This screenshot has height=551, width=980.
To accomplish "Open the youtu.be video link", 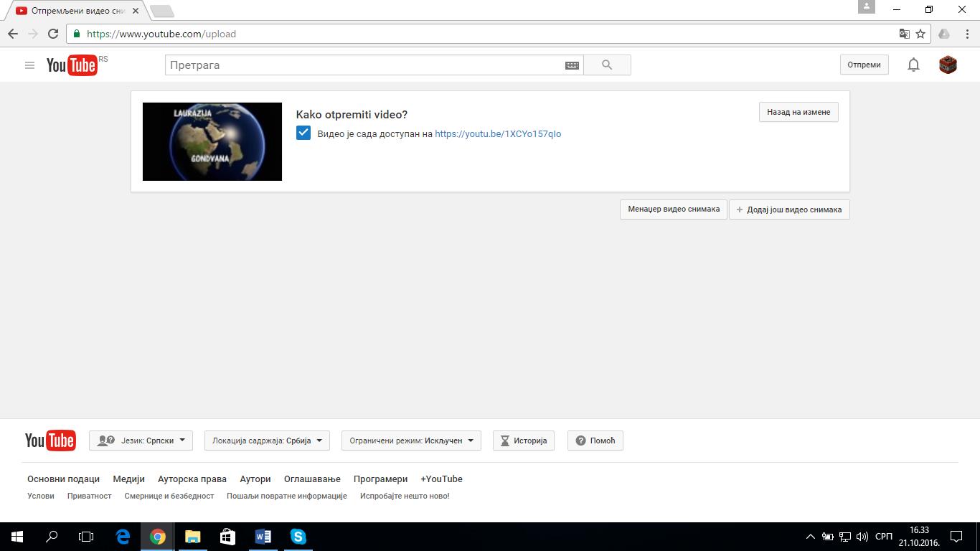I will [498, 134].
